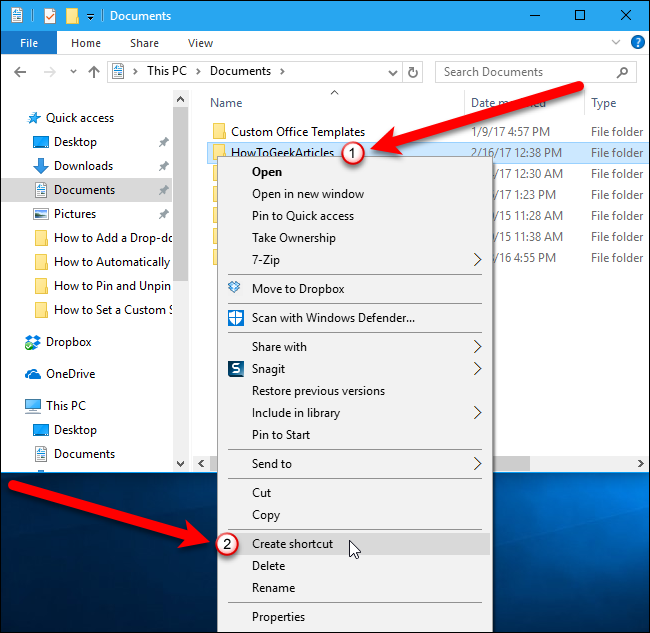
Task: Click This PC in the address bar
Action: pyautogui.click(x=167, y=71)
